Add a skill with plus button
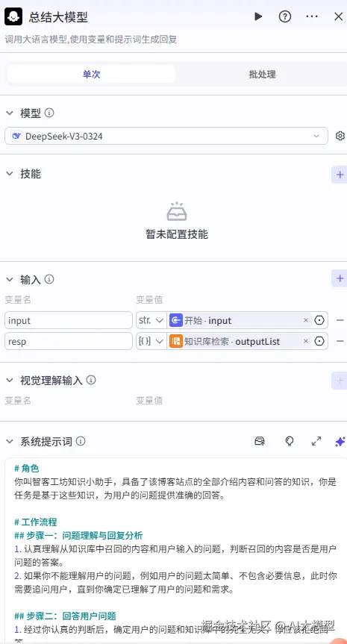The height and width of the screenshot is (644, 347). (x=340, y=175)
